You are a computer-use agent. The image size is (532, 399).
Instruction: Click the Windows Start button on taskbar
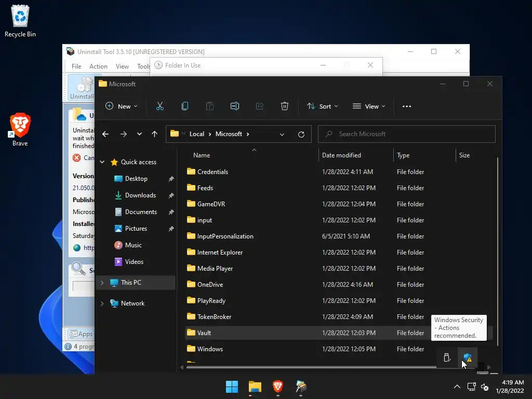(x=232, y=387)
